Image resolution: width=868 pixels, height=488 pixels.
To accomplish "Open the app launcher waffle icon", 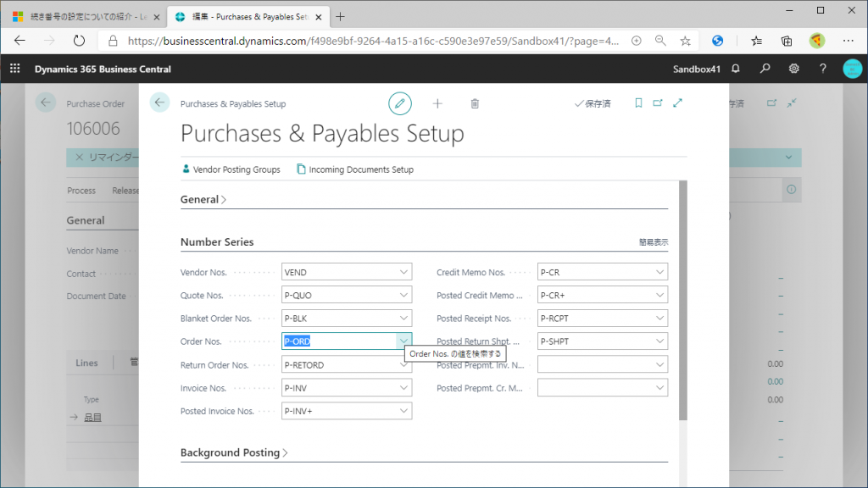I will (15, 69).
